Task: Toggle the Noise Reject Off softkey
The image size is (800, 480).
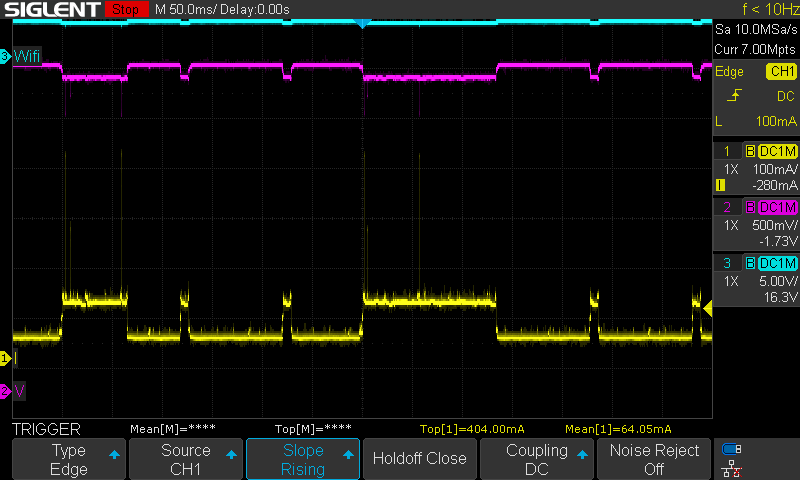Action: [x=654, y=459]
